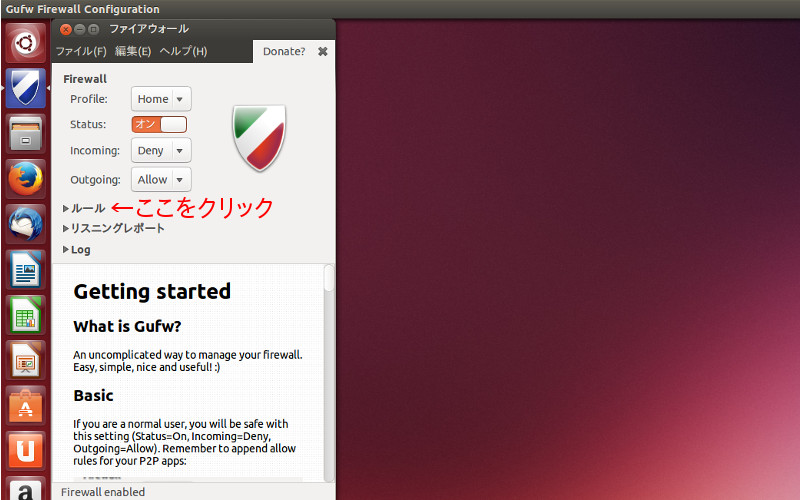
Task: Click the 'An uncomplicated way to manage' paragraph
Action: (x=188, y=361)
